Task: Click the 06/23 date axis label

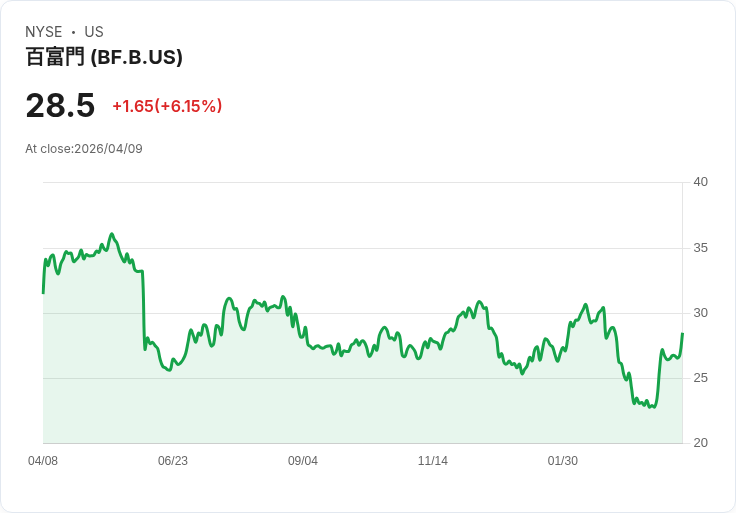Action: (173, 460)
